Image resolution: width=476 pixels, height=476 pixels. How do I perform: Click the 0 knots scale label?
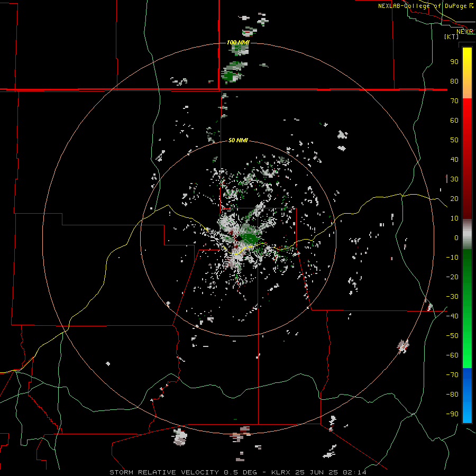point(456,237)
